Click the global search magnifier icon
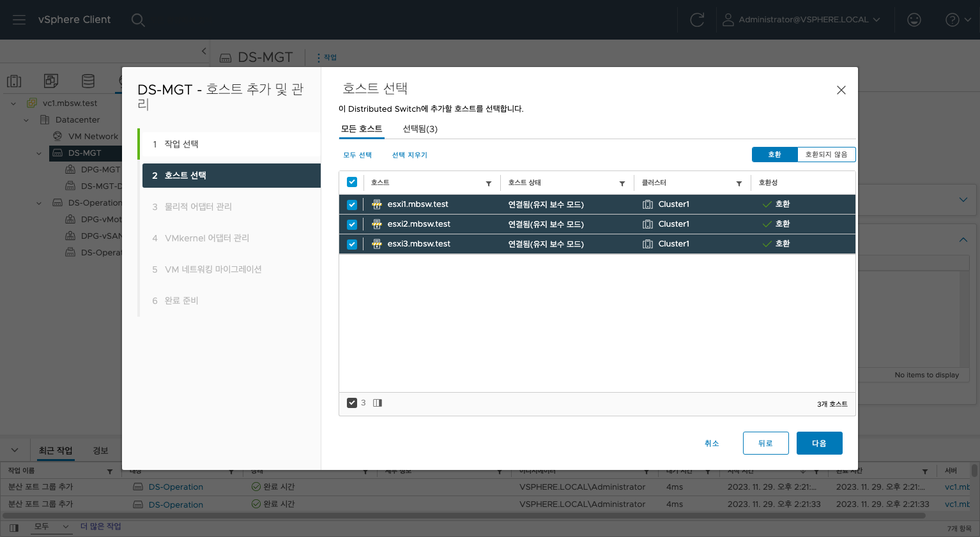 [138, 20]
